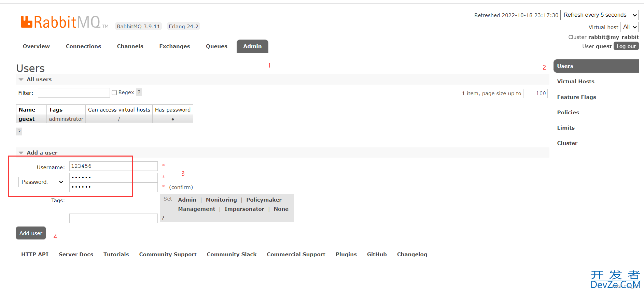Switch to the Overview tab
Image resolution: width=644 pixels, height=292 pixels.
36,46
